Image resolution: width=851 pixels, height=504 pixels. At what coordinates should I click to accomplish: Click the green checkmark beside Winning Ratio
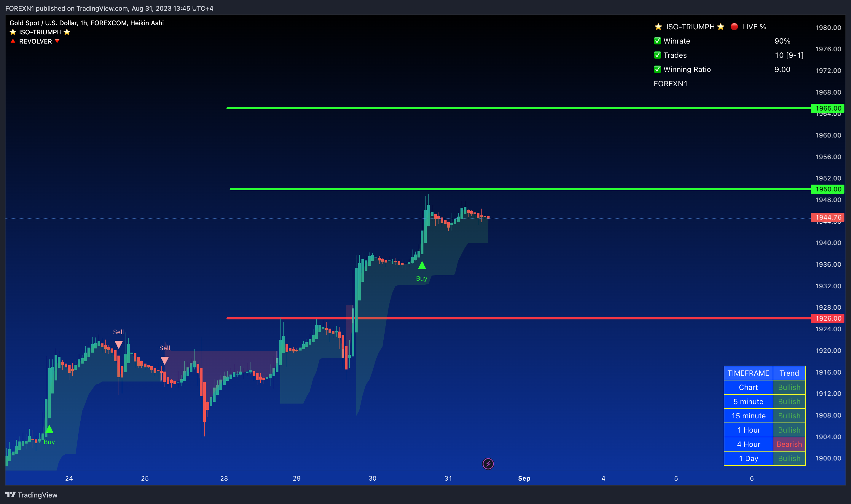click(658, 69)
